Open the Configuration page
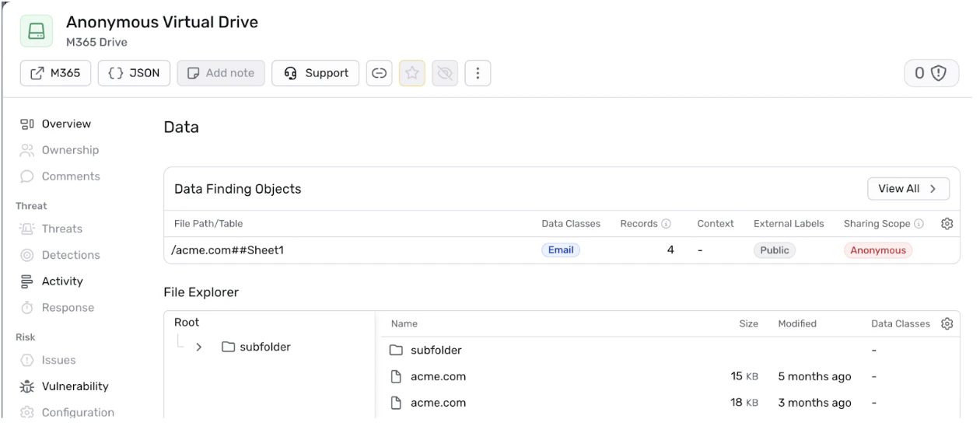This screenshot has height=440, width=980. (x=67, y=413)
